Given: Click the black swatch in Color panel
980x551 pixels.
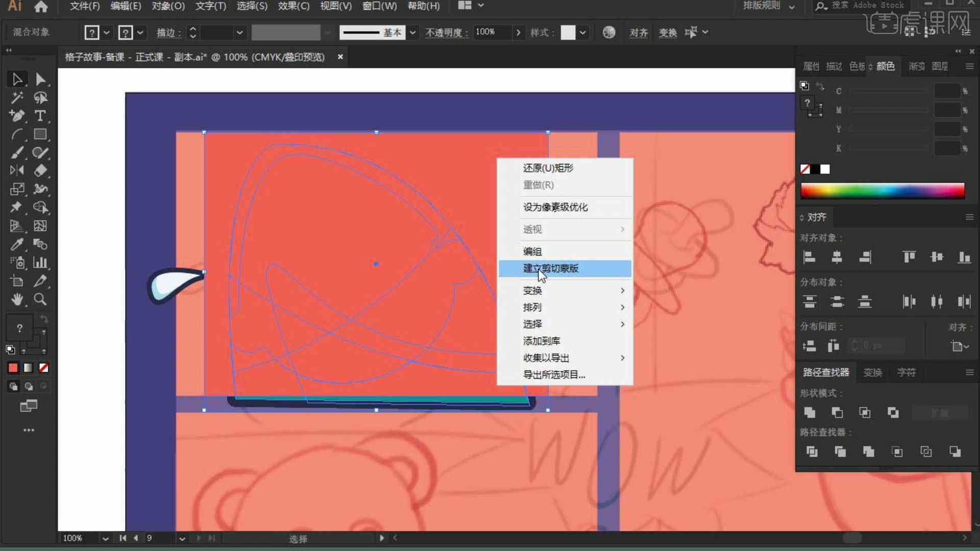Looking at the screenshot, I should [x=815, y=169].
